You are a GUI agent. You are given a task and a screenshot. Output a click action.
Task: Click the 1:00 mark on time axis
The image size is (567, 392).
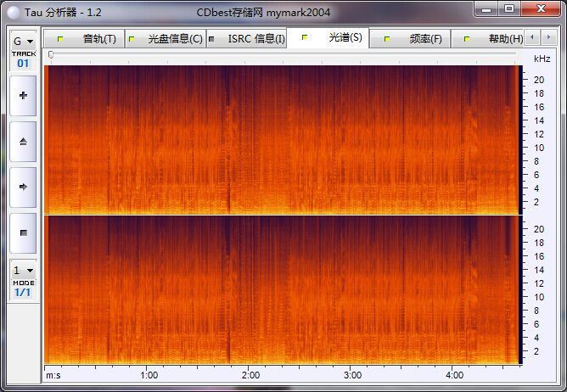pyautogui.click(x=149, y=375)
